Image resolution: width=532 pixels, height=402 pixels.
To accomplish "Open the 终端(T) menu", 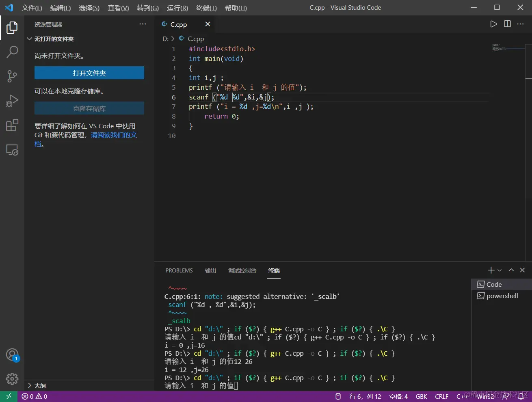I will (206, 8).
